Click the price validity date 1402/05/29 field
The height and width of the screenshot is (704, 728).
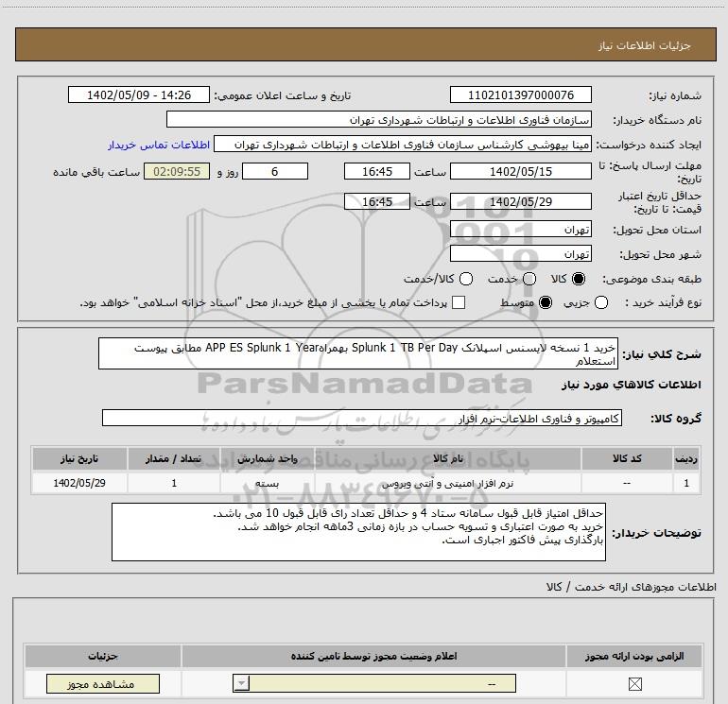point(520,201)
